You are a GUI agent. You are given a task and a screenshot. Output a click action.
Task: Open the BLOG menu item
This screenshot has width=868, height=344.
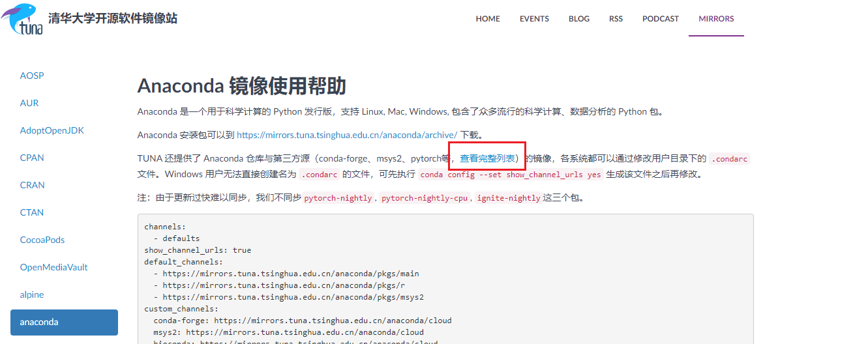578,19
